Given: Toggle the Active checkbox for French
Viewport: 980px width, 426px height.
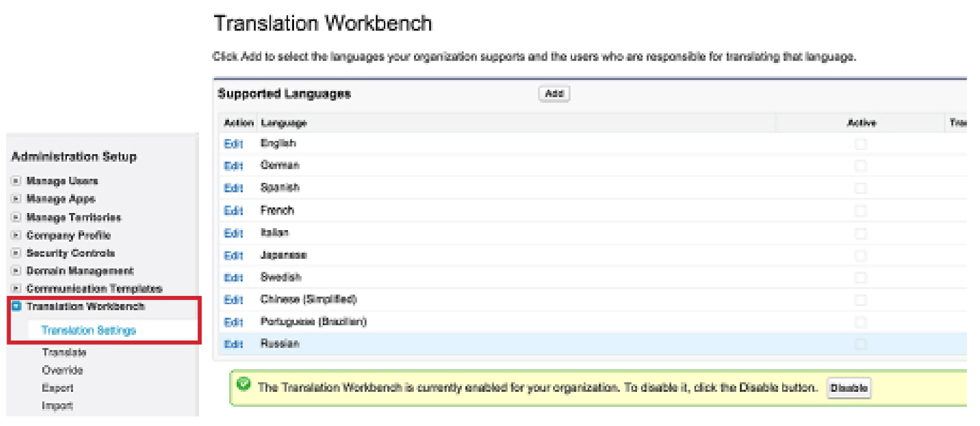Looking at the screenshot, I should 861,211.
